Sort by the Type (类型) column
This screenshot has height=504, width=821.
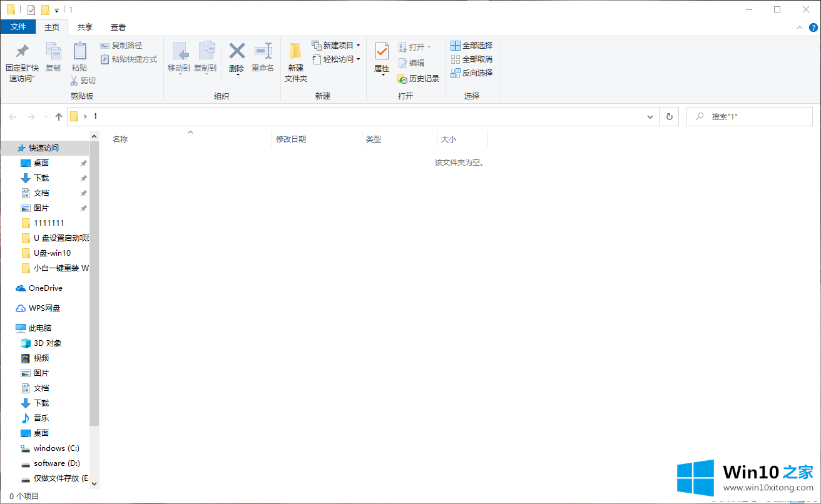(374, 139)
